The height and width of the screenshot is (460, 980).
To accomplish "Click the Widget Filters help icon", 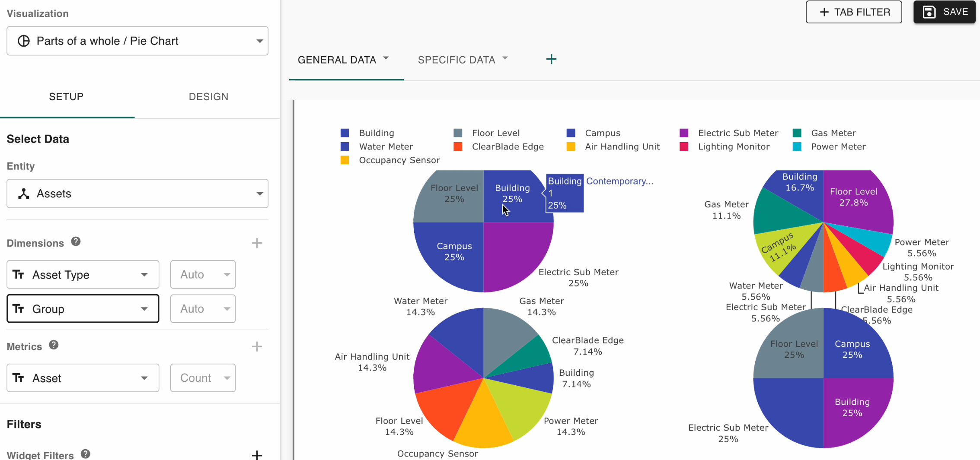I will point(86,454).
